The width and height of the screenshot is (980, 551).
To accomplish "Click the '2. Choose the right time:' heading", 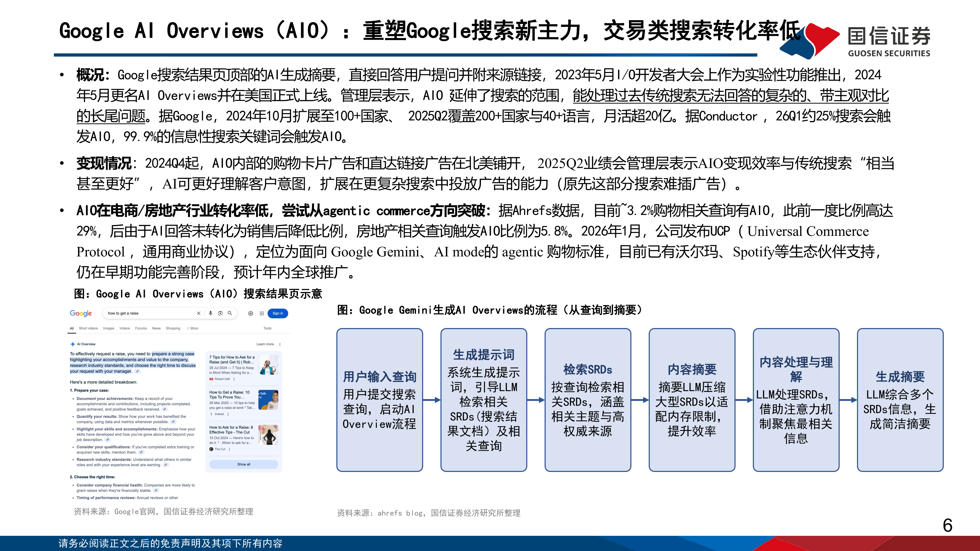I will pos(92,477).
